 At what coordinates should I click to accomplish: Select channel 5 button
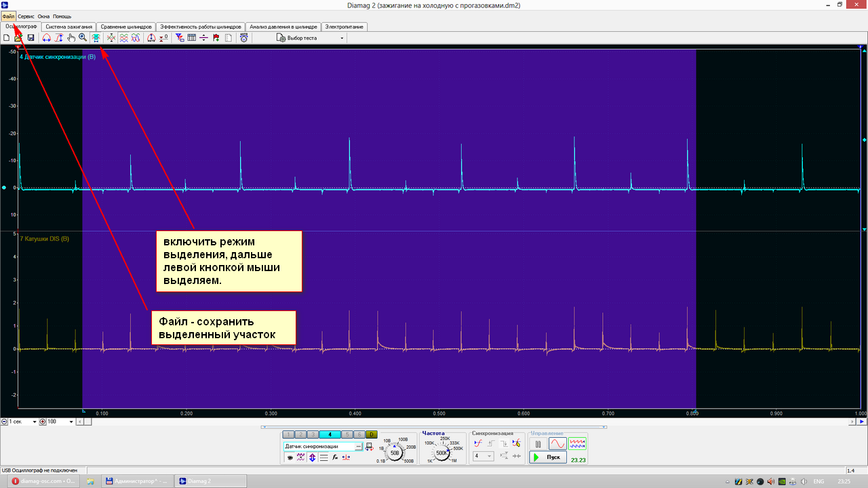point(347,434)
